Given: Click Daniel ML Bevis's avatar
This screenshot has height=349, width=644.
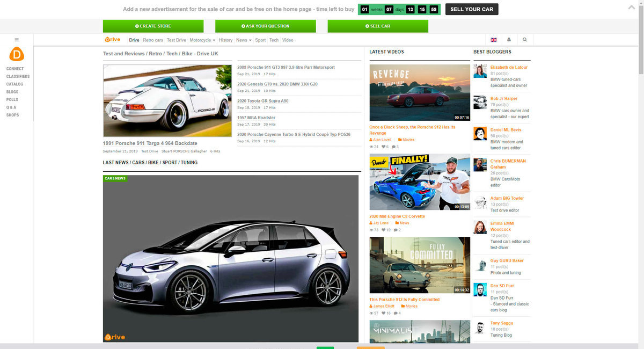Looking at the screenshot, I should point(480,134).
